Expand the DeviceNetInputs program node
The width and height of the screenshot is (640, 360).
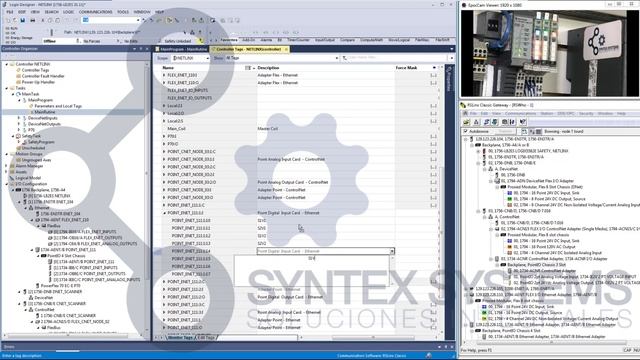pyautogui.click(x=19, y=118)
